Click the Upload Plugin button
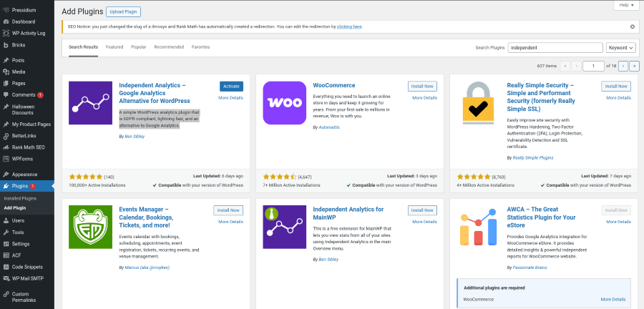The height and width of the screenshot is (309, 644). pos(123,11)
